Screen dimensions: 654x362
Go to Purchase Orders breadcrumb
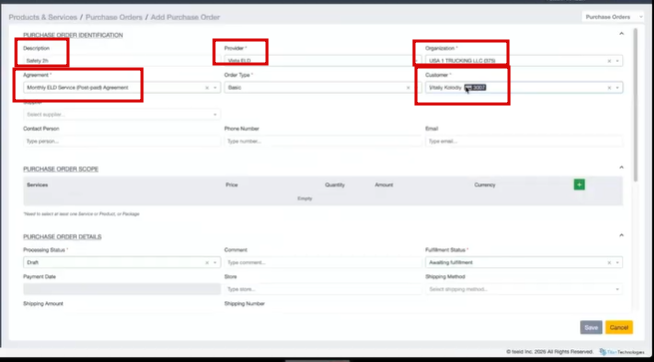[114, 17]
